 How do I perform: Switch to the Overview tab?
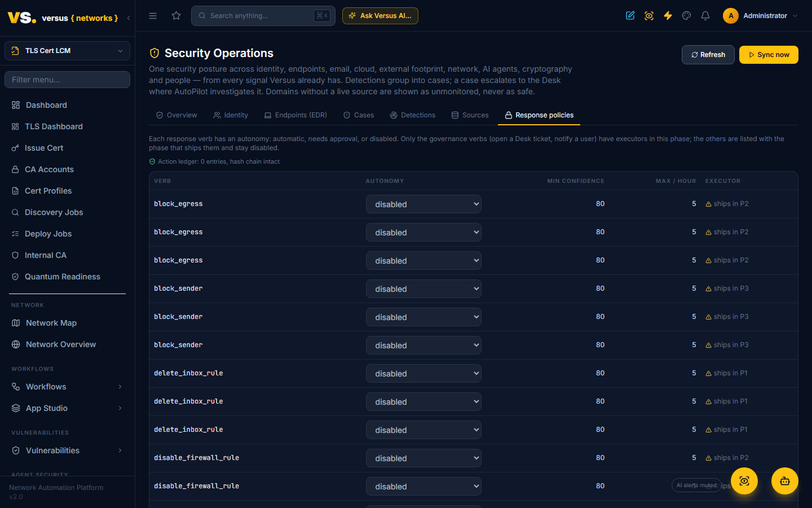point(176,115)
